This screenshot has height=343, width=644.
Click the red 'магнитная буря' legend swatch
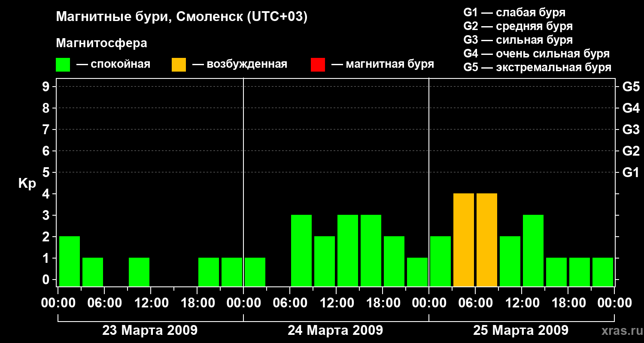point(318,64)
